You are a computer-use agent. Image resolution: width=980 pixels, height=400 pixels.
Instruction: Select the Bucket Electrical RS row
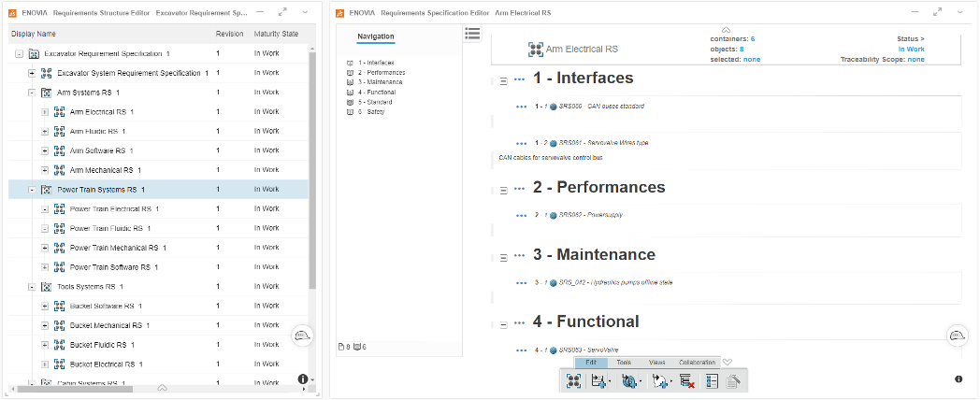[x=158, y=364]
